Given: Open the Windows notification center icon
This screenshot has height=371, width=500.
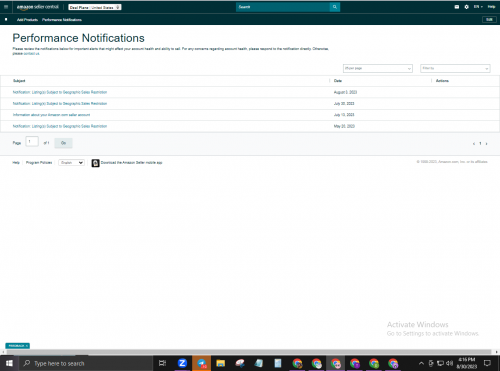Looking at the screenshot, I should [487, 363].
